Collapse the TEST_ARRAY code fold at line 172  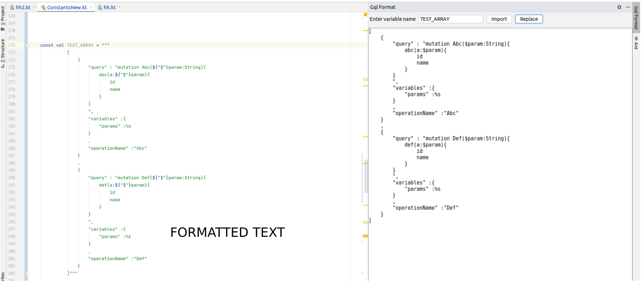pos(28,45)
